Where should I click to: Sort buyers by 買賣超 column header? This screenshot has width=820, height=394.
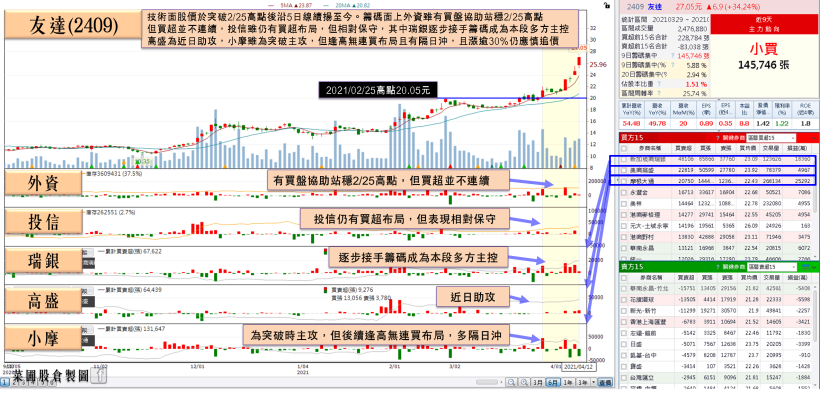coord(683,149)
